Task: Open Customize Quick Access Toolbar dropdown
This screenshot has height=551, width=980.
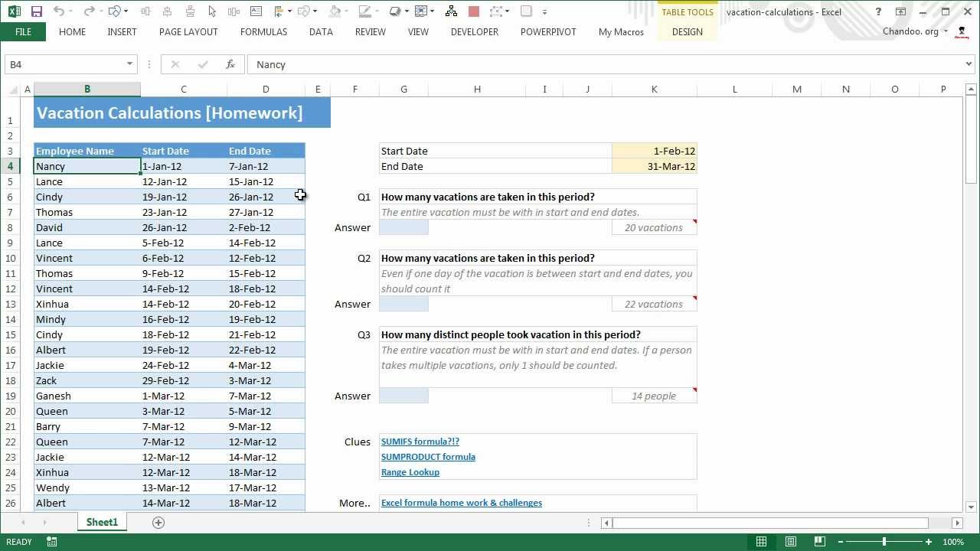Action: coord(544,11)
